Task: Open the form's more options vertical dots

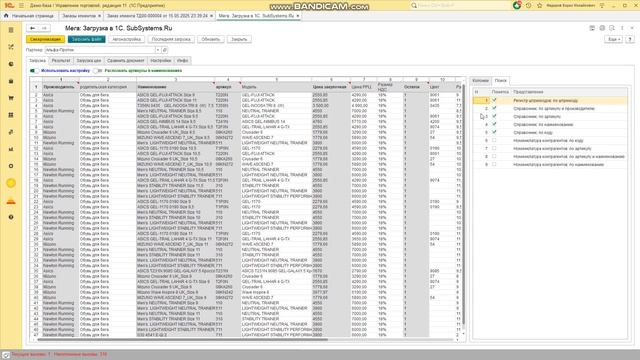Action: 622,28
